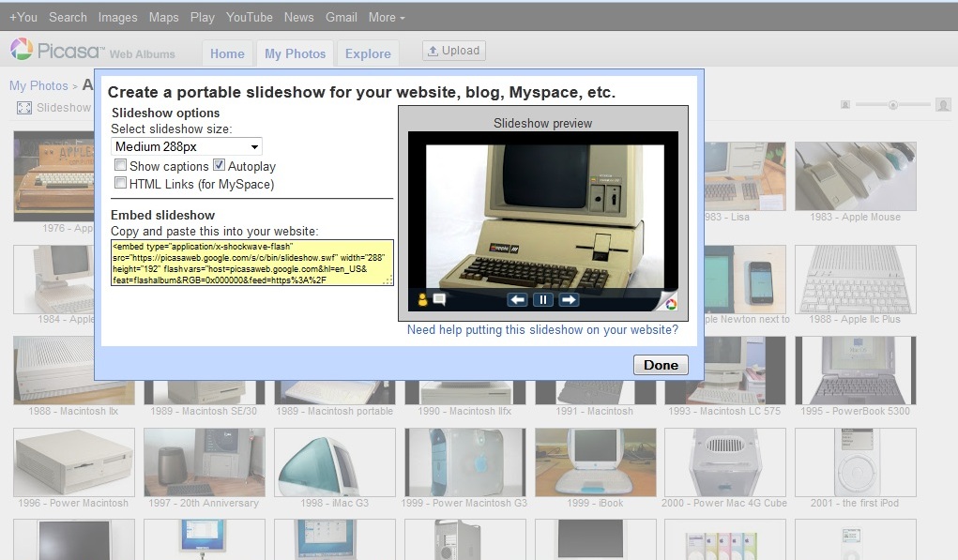Open the 1996 - Power Macintosh thumbnail

tap(74, 462)
